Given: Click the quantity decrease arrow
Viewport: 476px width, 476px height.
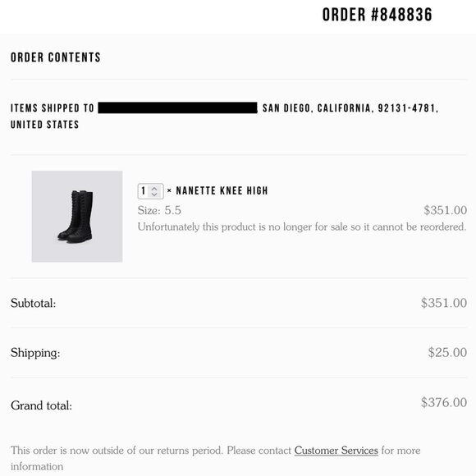Looking at the screenshot, I should (154, 195).
